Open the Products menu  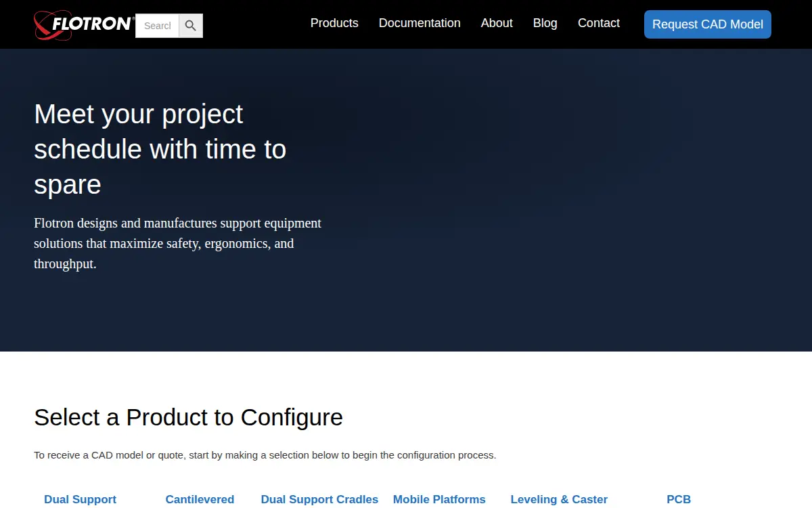click(x=334, y=23)
